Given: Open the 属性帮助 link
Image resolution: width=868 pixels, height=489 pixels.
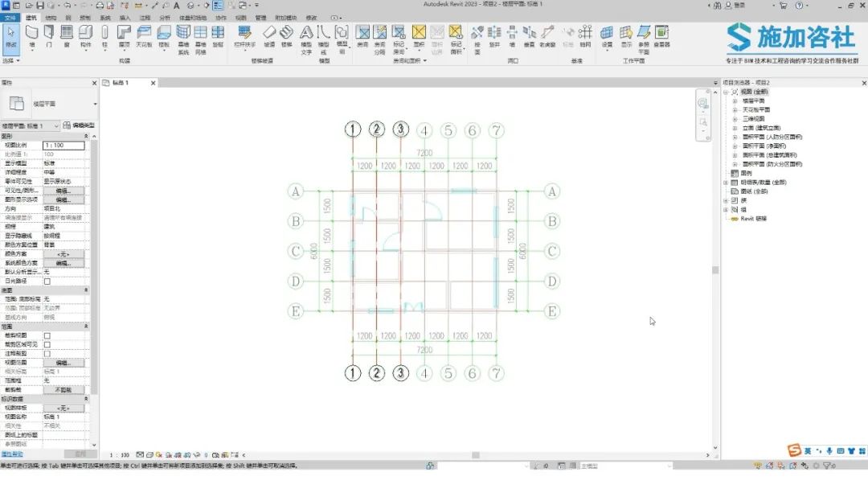Looking at the screenshot, I should pos(11,454).
